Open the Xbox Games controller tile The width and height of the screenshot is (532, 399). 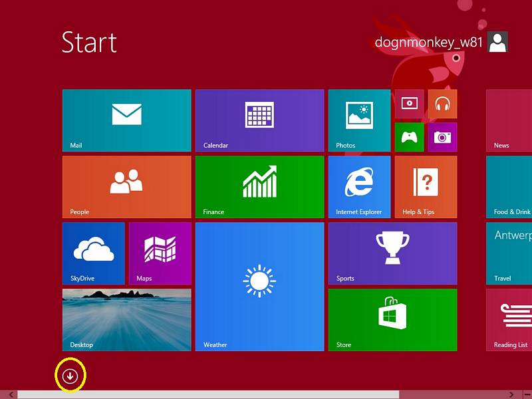click(409, 137)
